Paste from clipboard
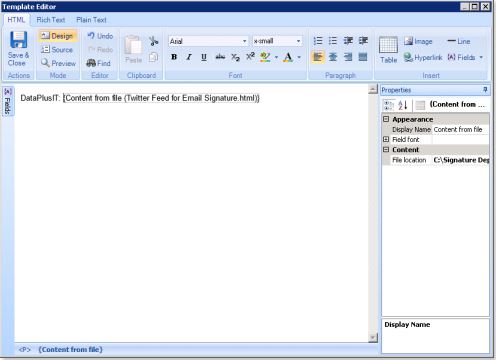Image resolution: width=496 pixels, height=360 pixels. (x=134, y=49)
